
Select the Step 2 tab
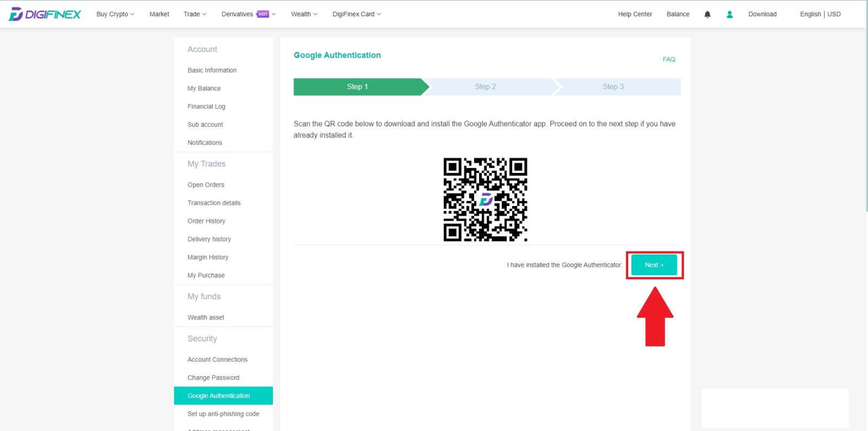pos(485,87)
